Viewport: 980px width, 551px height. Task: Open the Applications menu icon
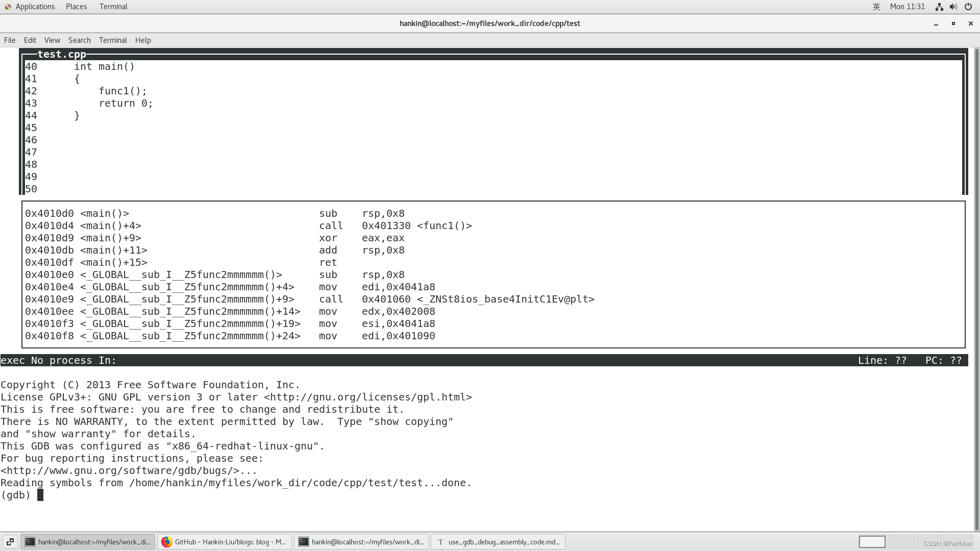8,7
